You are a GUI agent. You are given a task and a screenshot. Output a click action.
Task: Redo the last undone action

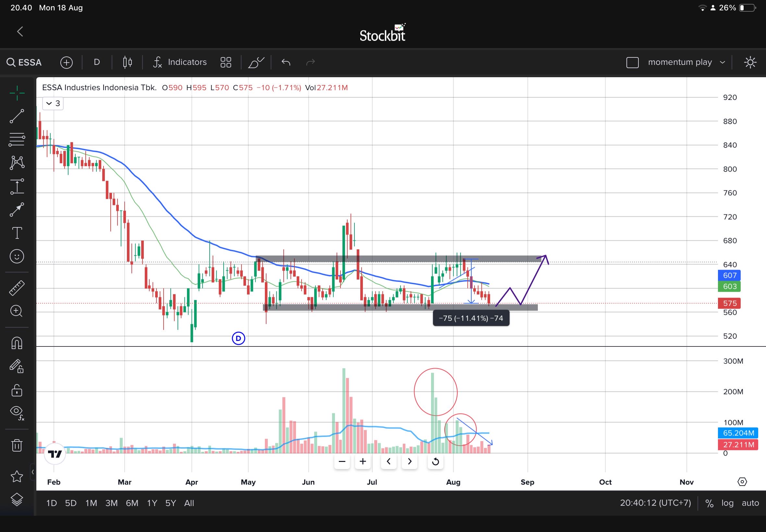[311, 62]
